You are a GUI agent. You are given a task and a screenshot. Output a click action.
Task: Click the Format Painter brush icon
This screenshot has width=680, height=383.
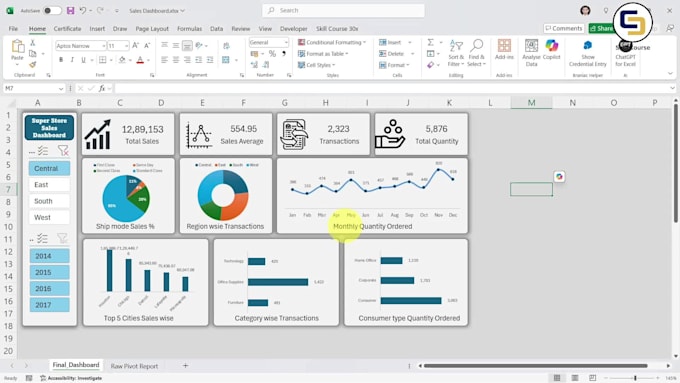tap(33, 65)
